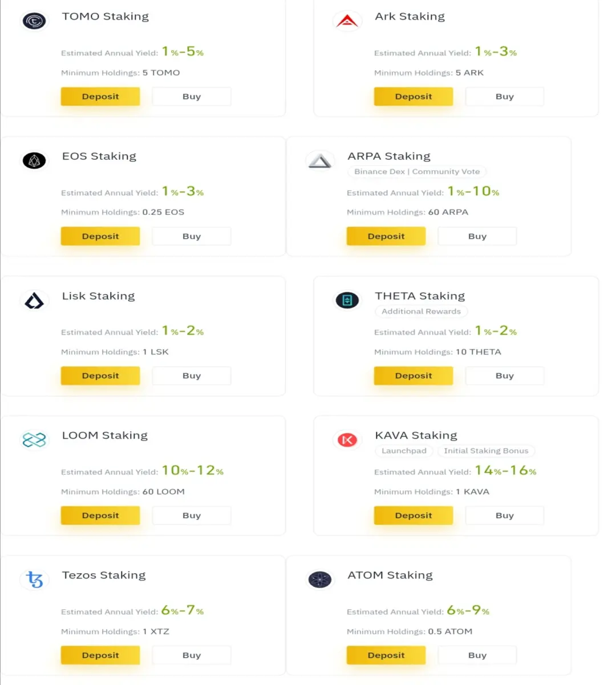This screenshot has width=616, height=685.
Task: Deposit into TOMO Staking
Action: point(100,96)
